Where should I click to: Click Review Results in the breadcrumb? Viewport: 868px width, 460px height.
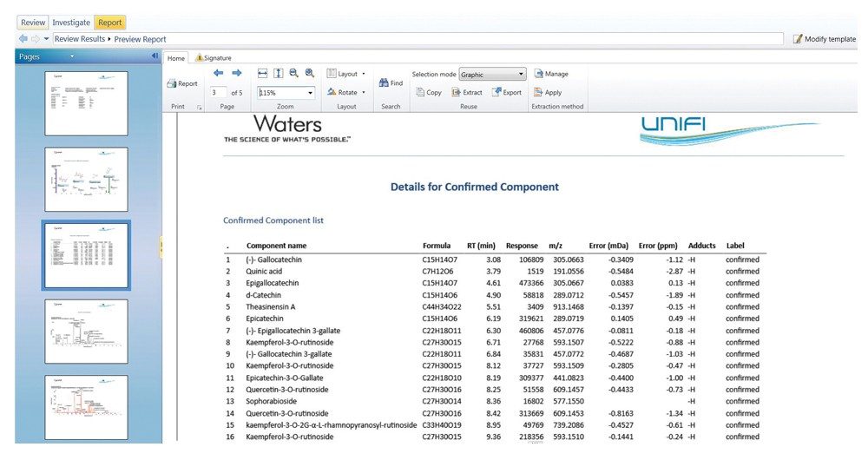click(80, 39)
